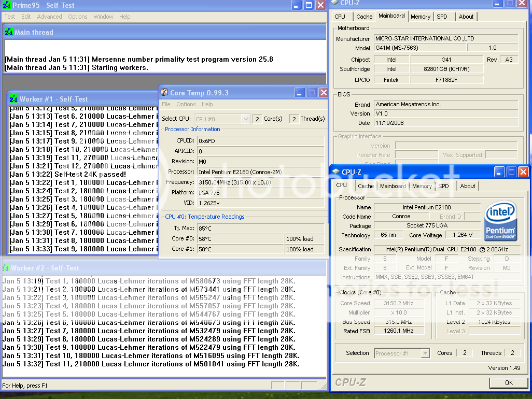The height and width of the screenshot is (399, 532).
Task: Expand the Processor #1 Selection dropdown
Action: [x=425, y=353]
